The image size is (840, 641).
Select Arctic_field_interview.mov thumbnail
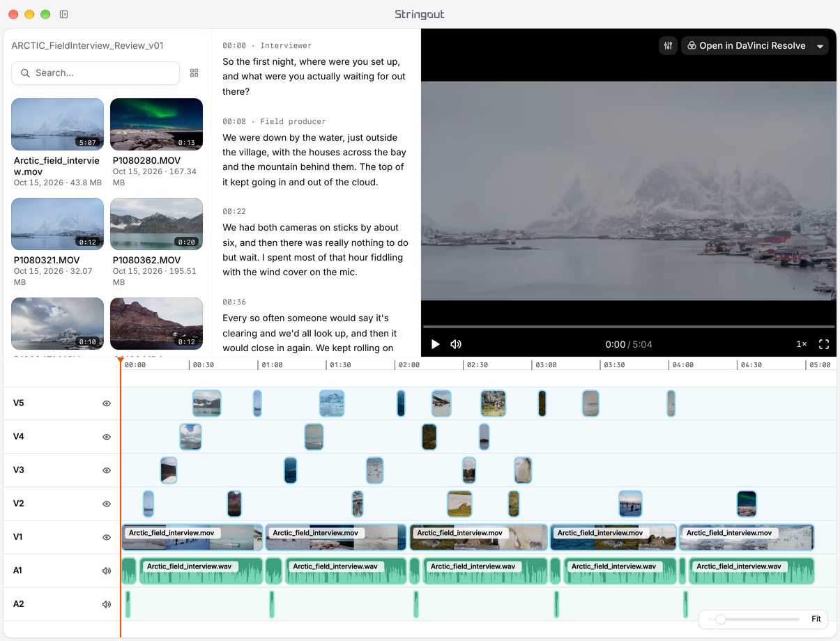pyautogui.click(x=58, y=124)
